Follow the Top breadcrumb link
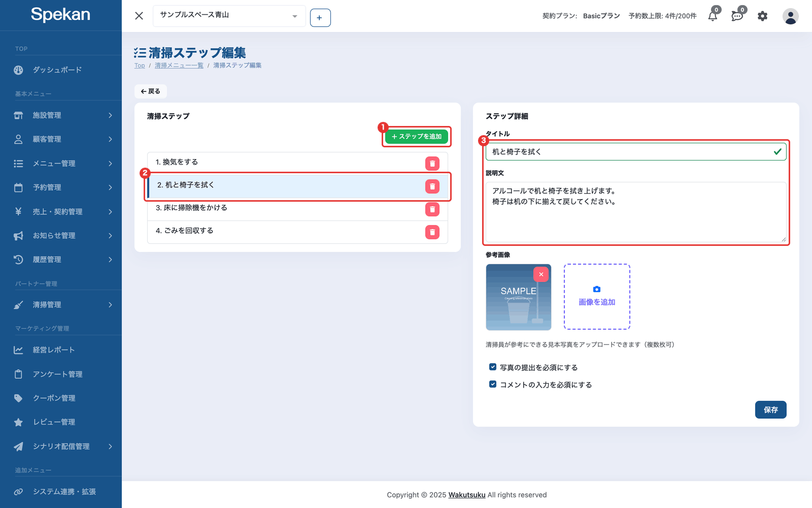Screen dimensions: 812x508 pyautogui.click(x=140, y=66)
